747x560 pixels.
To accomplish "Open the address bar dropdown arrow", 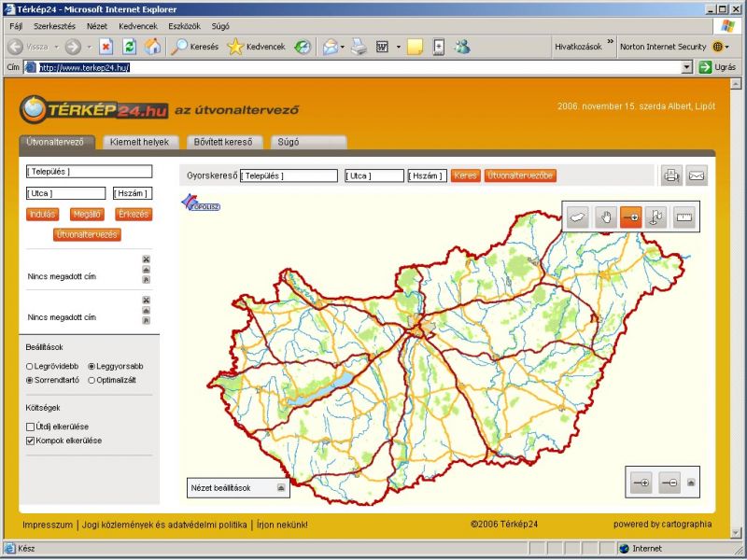I will point(686,67).
